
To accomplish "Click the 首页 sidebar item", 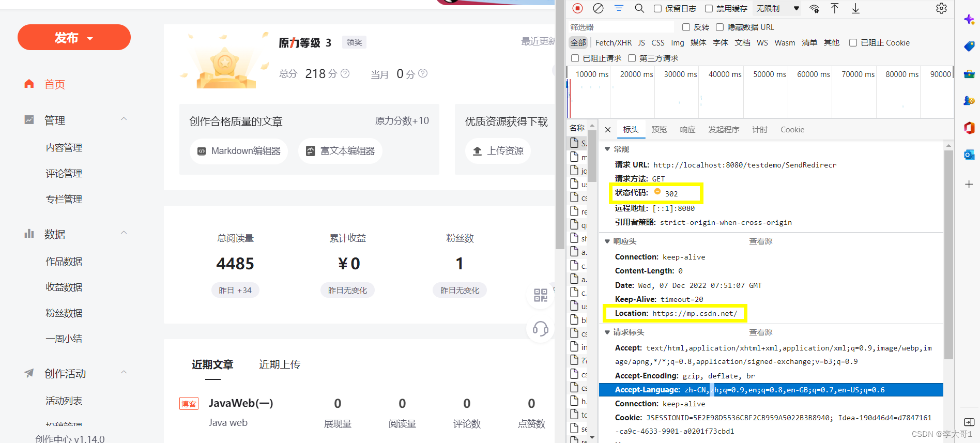I will 55,84.
